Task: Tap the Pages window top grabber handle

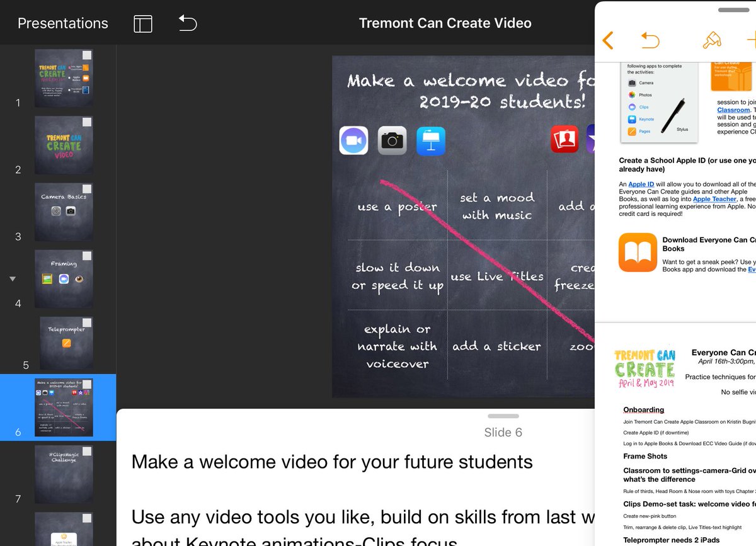Action: tap(734, 9)
